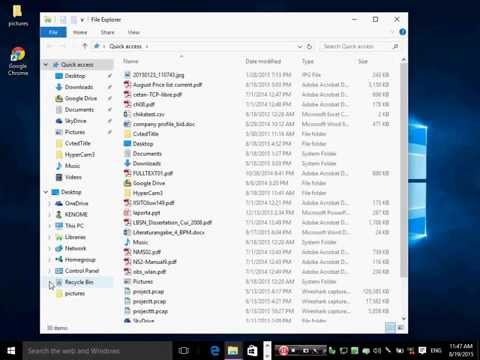Sort by the Date modified column header
Screen dimensions: 480x360
pyautogui.click(x=263, y=61)
